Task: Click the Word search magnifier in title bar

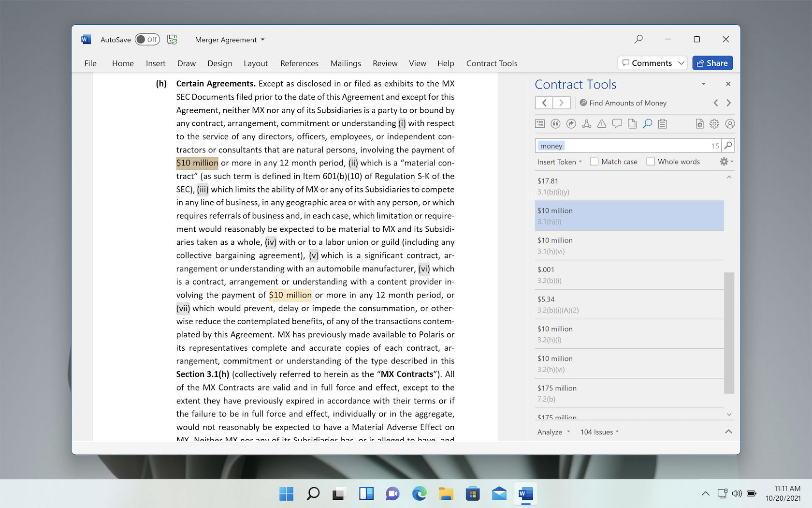Action: click(x=638, y=39)
